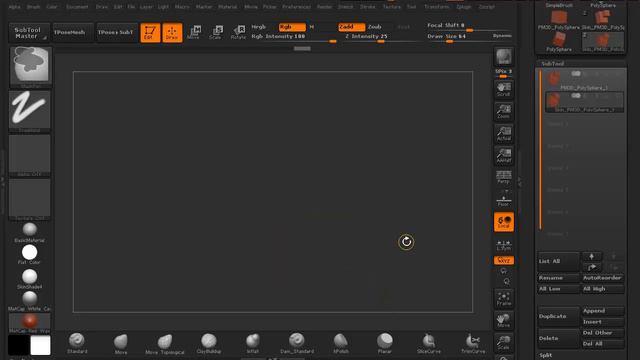Activate the Scale transform tool in top shelf

coord(216,32)
